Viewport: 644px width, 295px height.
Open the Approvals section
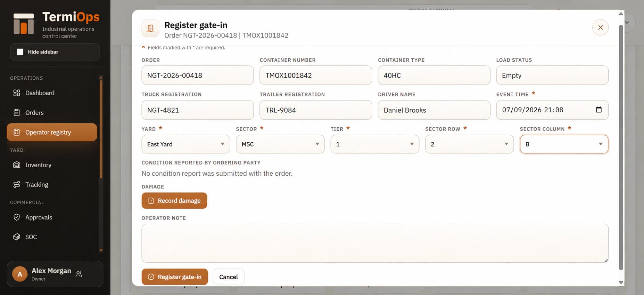click(52, 217)
